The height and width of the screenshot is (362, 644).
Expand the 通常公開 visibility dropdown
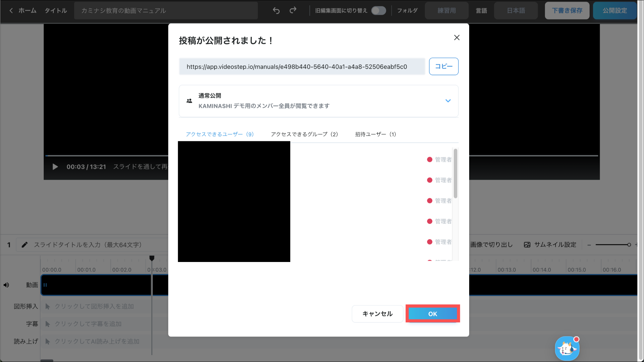tap(448, 101)
